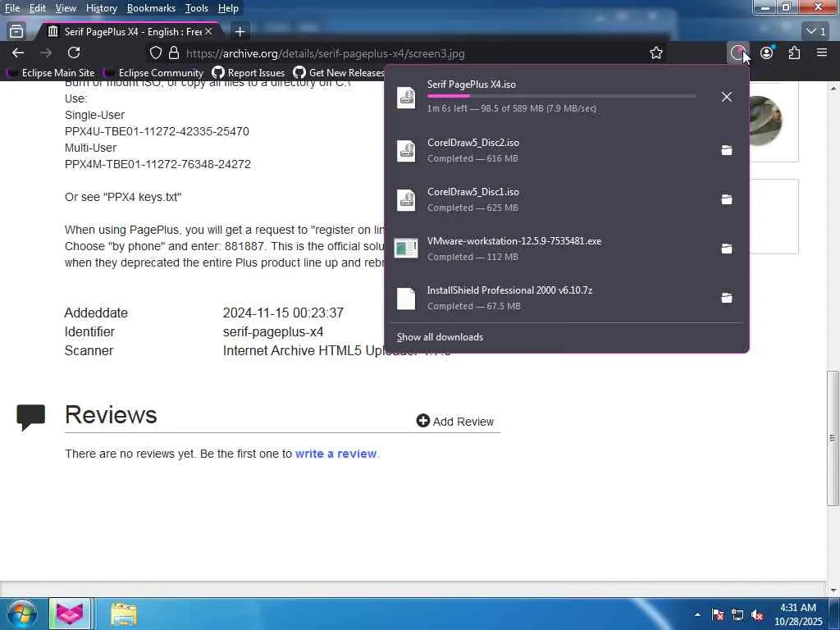The height and width of the screenshot is (630, 840).
Task: Follow the write a review link
Action: coord(336,454)
